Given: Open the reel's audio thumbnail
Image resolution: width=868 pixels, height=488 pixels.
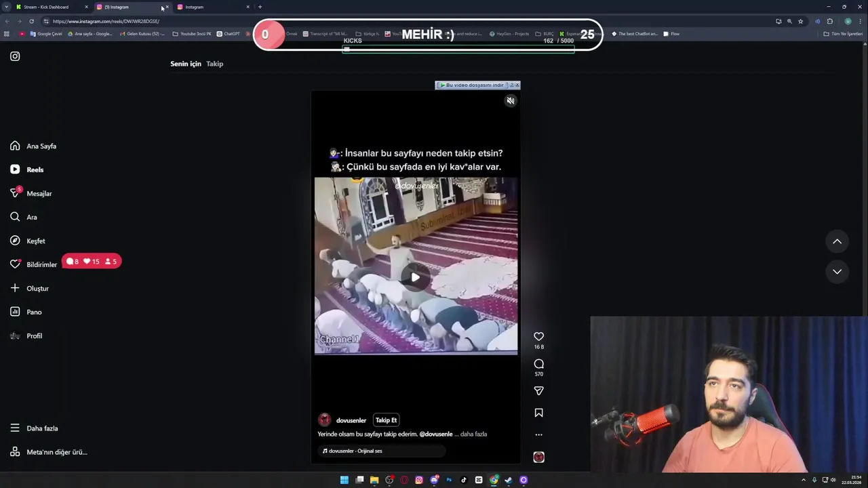Looking at the screenshot, I should 538,457.
